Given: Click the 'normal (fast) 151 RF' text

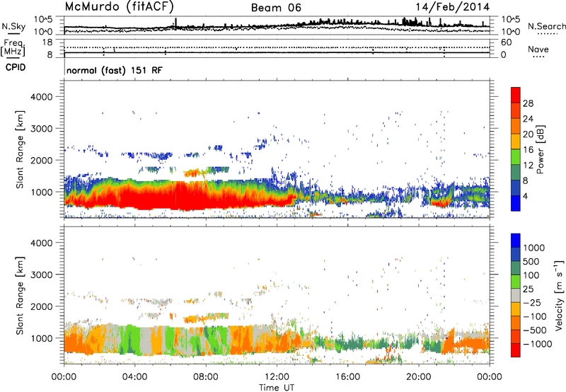Looking at the screenshot, I should [115, 70].
